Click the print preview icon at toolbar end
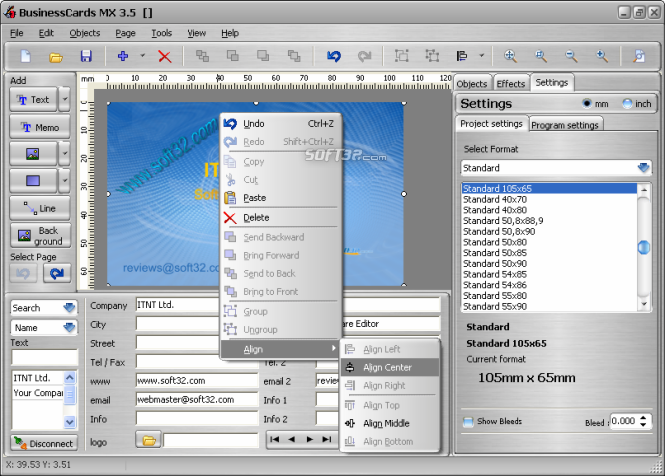665x476 pixels. tap(639, 56)
